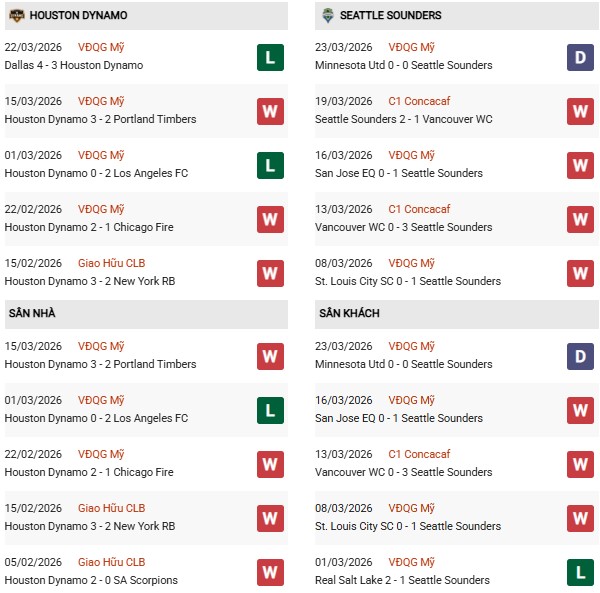
Task: Open the Dallas 4 - 3 Houston Dynamo match
Action: click(x=74, y=65)
